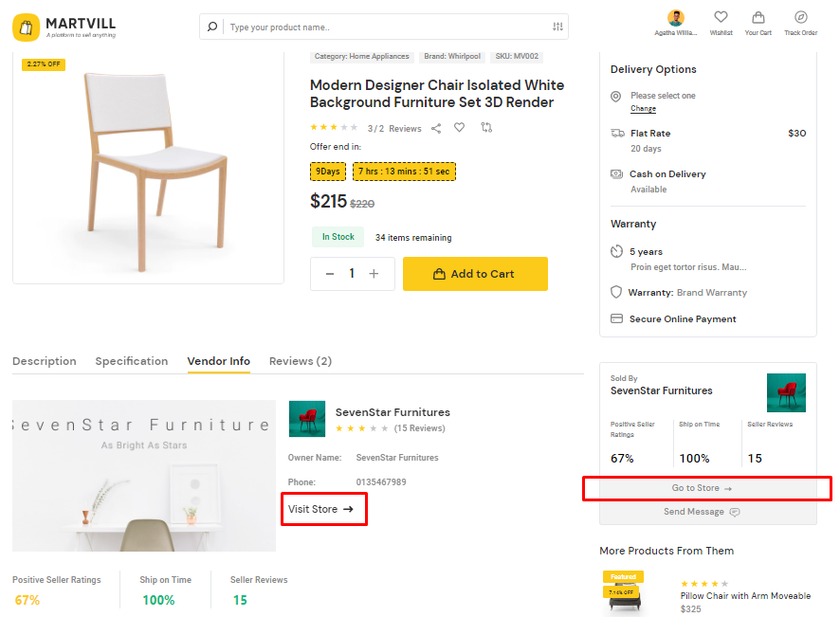Type in the product search field
The height and width of the screenshot is (617, 840).
pyautogui.click(x=384, y=27)
